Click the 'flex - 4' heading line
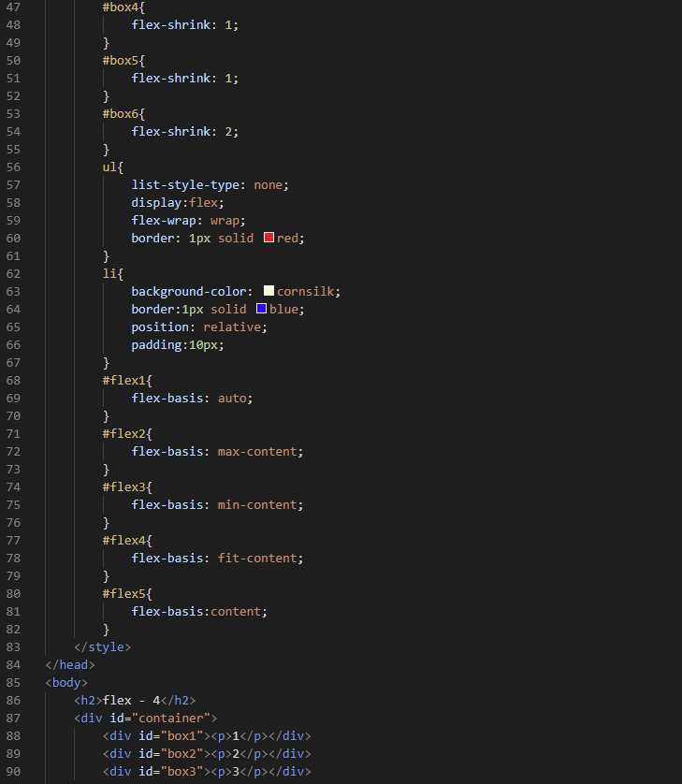Screen dimensions: 682x784 pyautogui.click(x=135, y=701)
